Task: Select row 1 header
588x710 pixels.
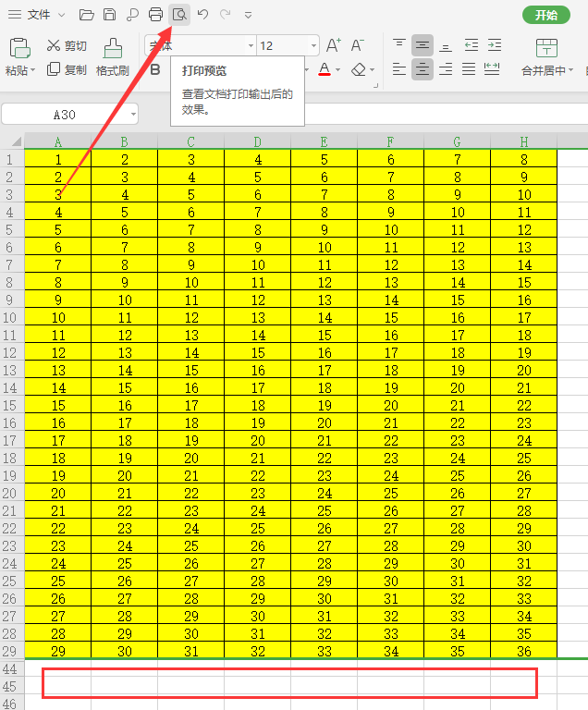Action: pos(12,159)
